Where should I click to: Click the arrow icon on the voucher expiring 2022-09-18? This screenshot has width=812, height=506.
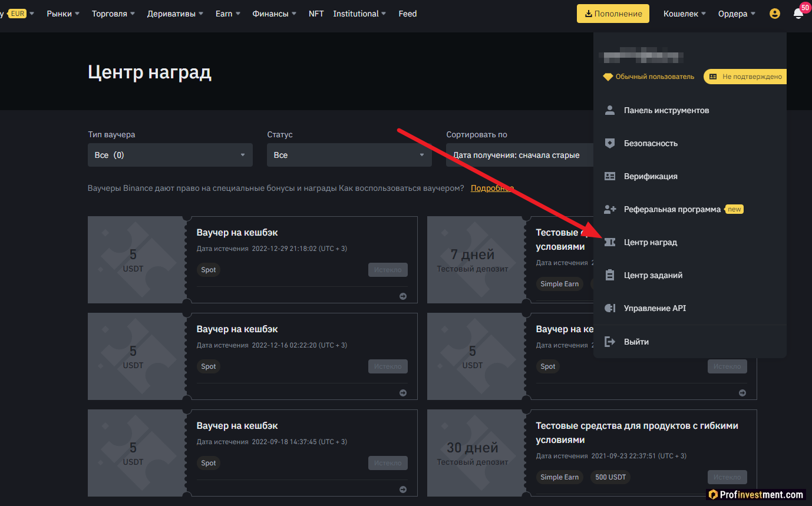[x=403, y=490]
